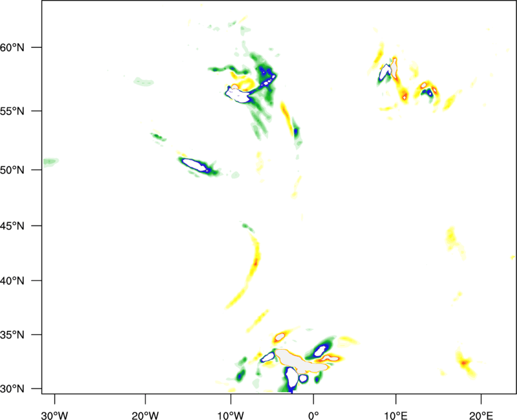Click the 10°W longitude label

(x=231, y=415)
